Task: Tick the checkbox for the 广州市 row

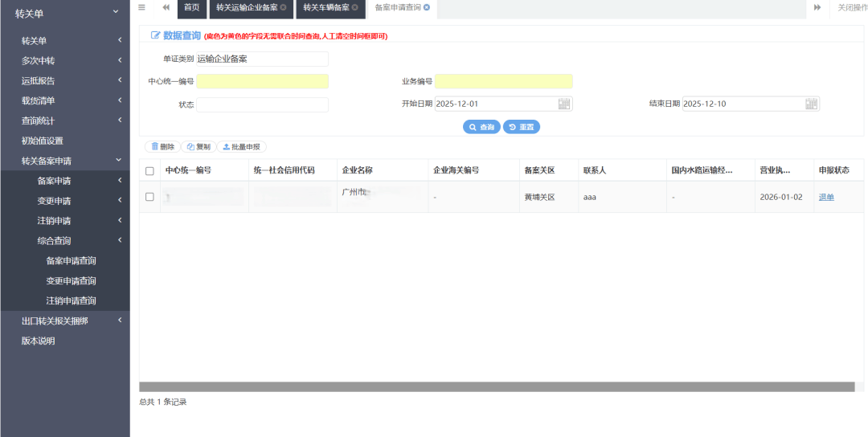Action: click(x=149, y=197)
